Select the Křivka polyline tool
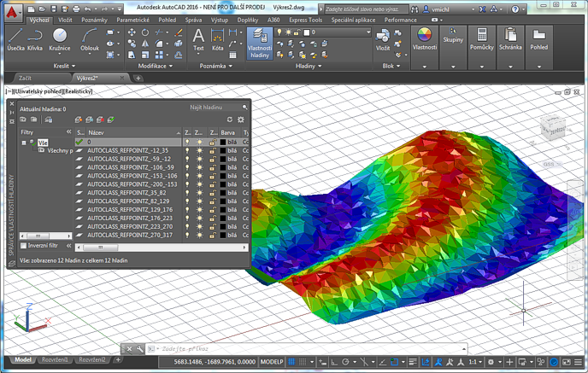588x373 pixels. [35, 40]
